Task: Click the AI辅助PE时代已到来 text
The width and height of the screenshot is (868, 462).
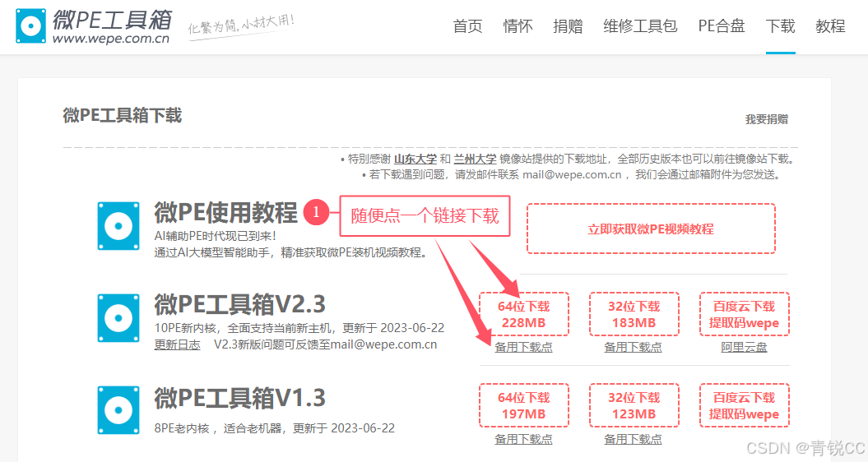Action: pos(215,236)
